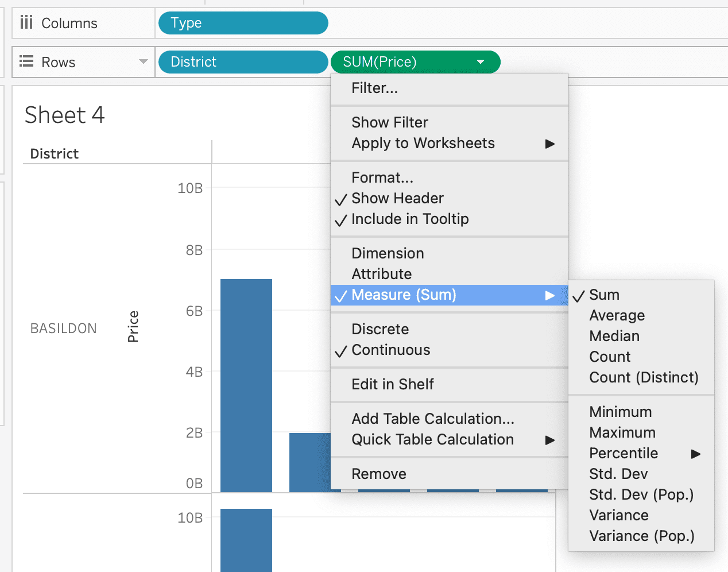Expand Apply to Worksheets submenu

[x=549, y=144]
